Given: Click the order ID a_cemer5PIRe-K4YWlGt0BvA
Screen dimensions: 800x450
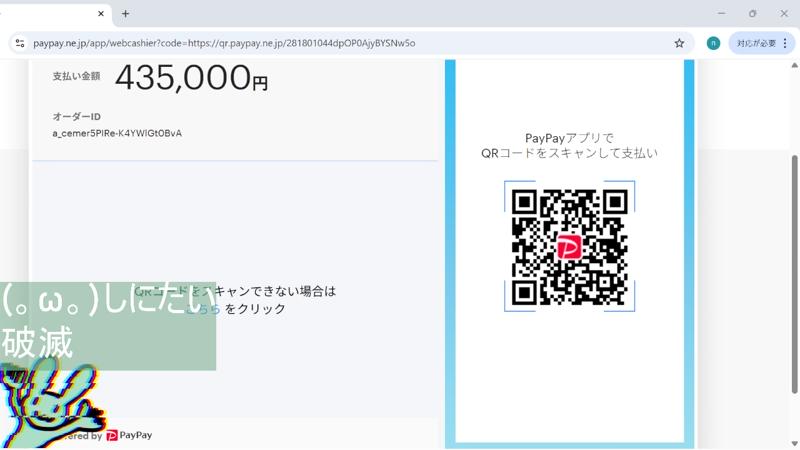Looking at the screenshot, I should point(117,133).
